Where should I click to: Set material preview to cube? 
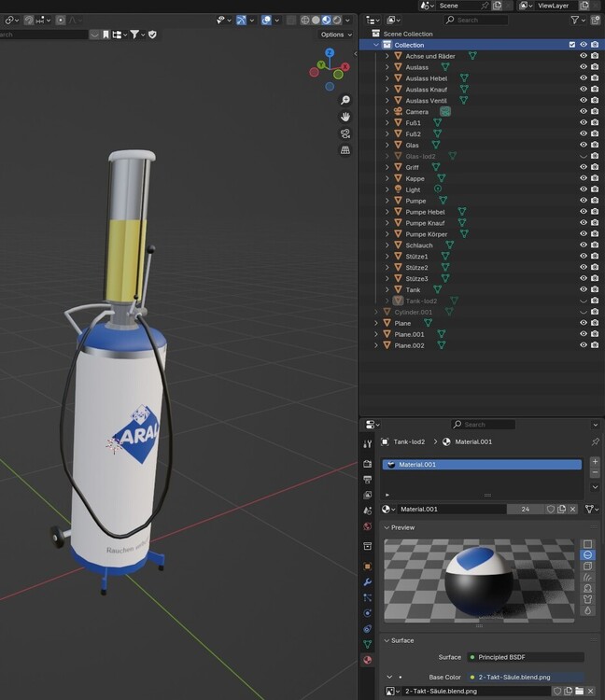pyautogui.click(x=587, y=567)
